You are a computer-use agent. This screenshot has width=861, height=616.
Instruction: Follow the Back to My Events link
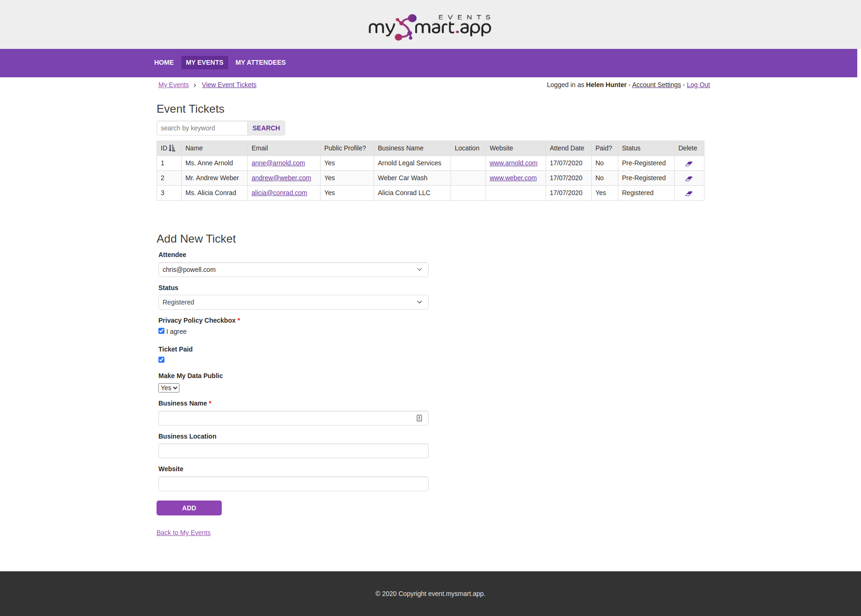coord(183,533)
